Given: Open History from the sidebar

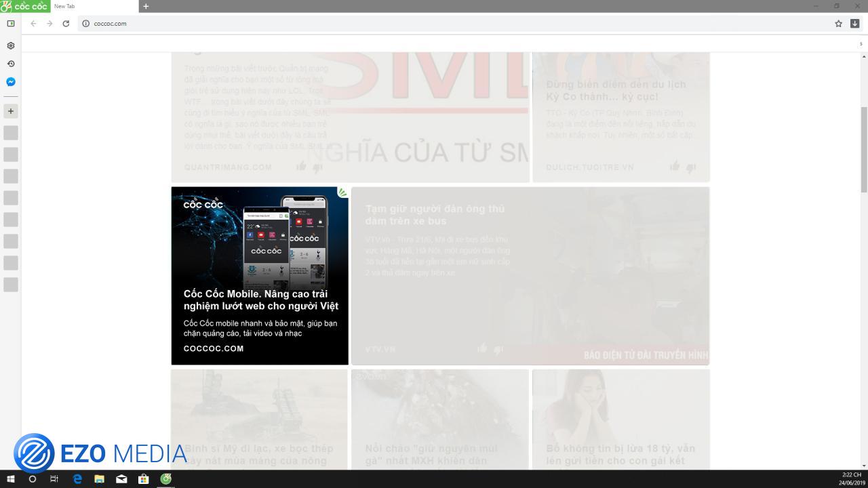Looking at the screenshot, I should coord(11,64).
